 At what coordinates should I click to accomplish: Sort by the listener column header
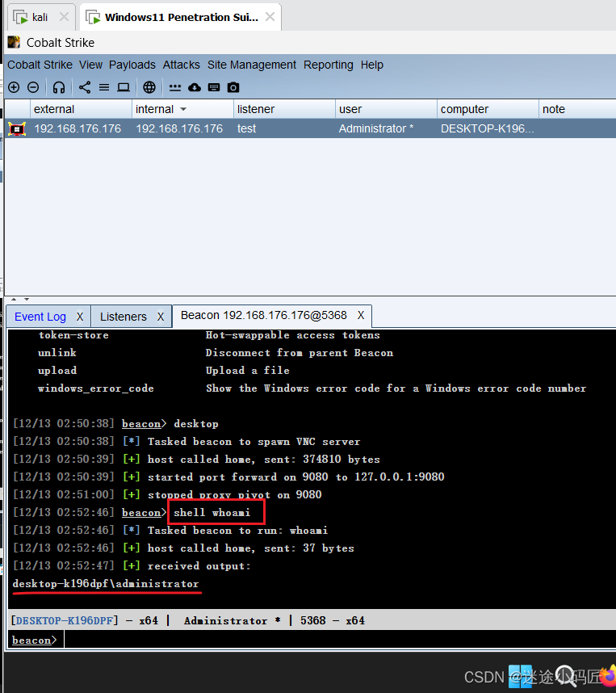click(x=284, y=109)
